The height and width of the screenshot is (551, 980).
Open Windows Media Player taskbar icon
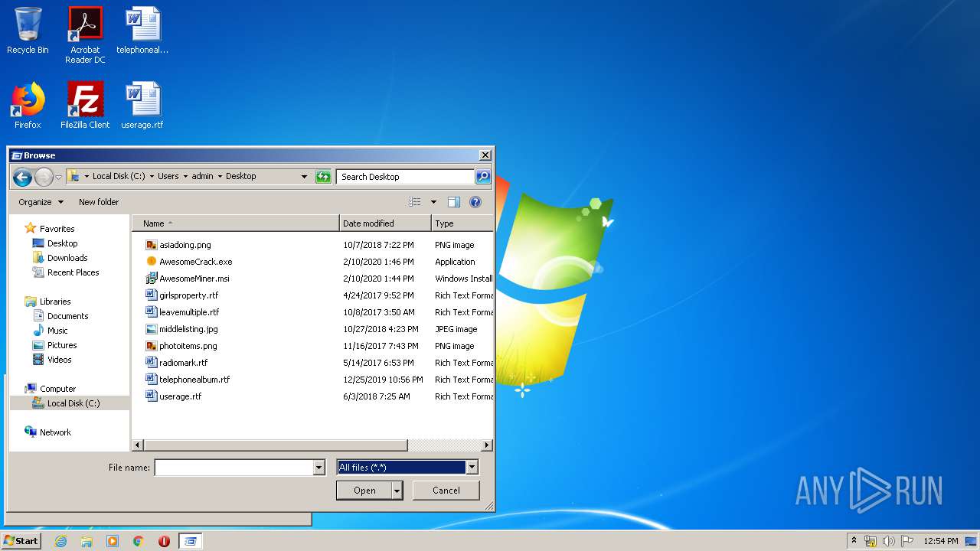(113, 541)
